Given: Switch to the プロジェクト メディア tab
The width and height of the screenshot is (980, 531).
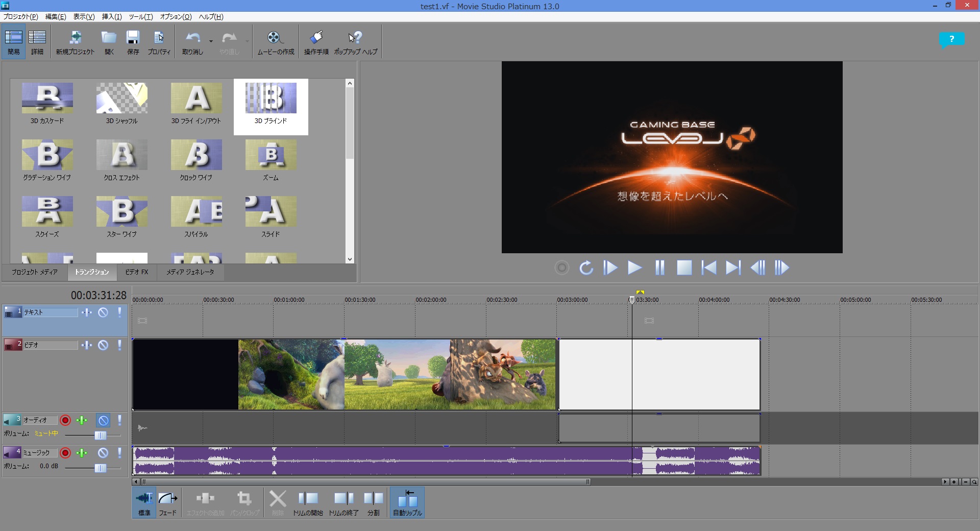Looking at the screenshot, I should 35,272.
